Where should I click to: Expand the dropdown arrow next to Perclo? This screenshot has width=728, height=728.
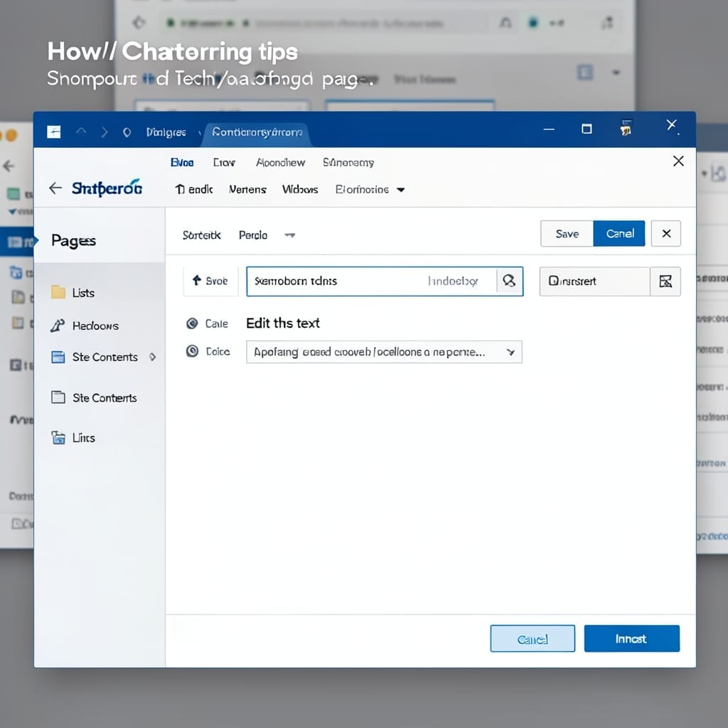point(290,235)
